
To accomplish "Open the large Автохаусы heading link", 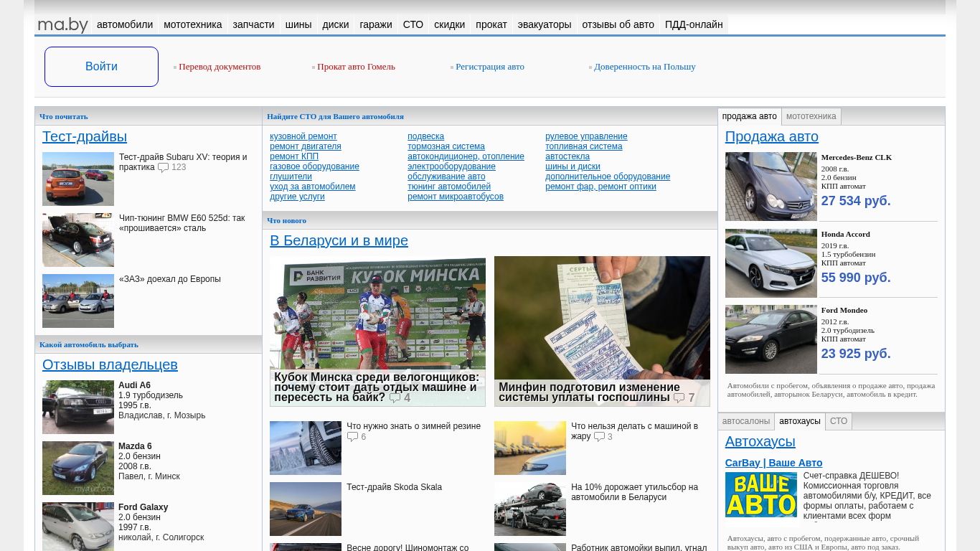I will (760, 441).
